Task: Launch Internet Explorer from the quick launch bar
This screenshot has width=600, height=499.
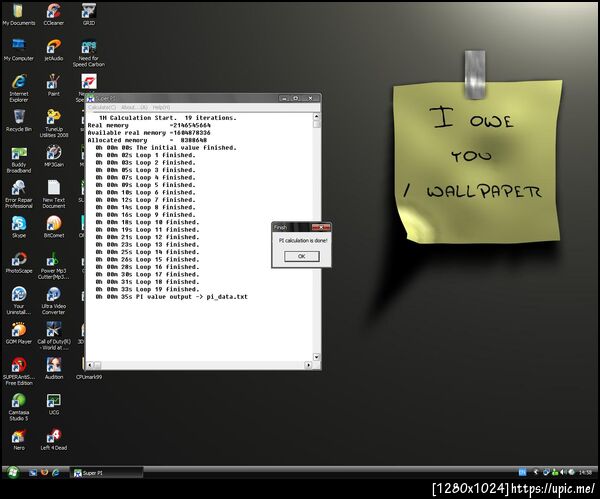Action: click(x=56, y=473)
